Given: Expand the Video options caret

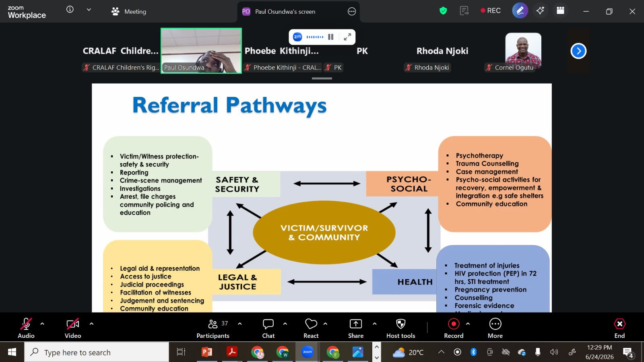Looking at the screenshot, I should click(x=91, y=324).
